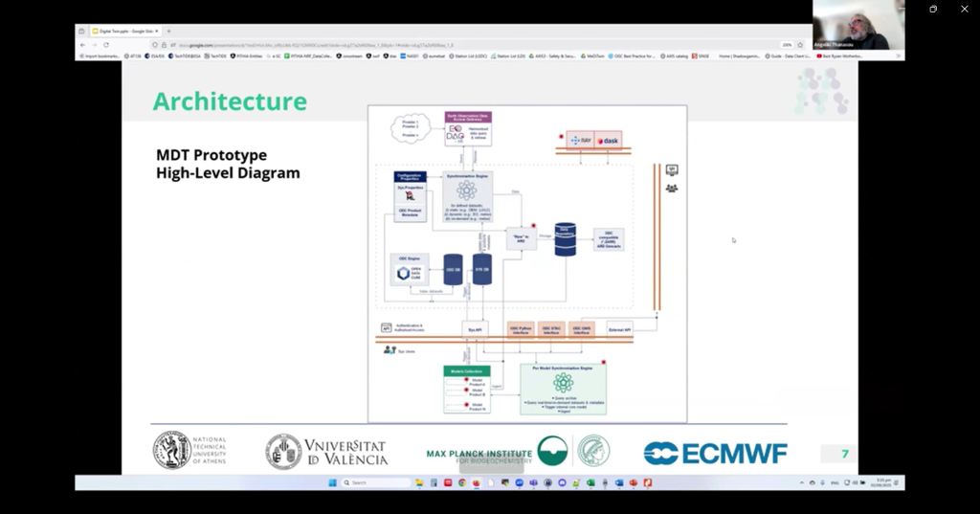Open a new browser tab with plus button
Viewport: 980px width, 514px height.
(168, 31)
